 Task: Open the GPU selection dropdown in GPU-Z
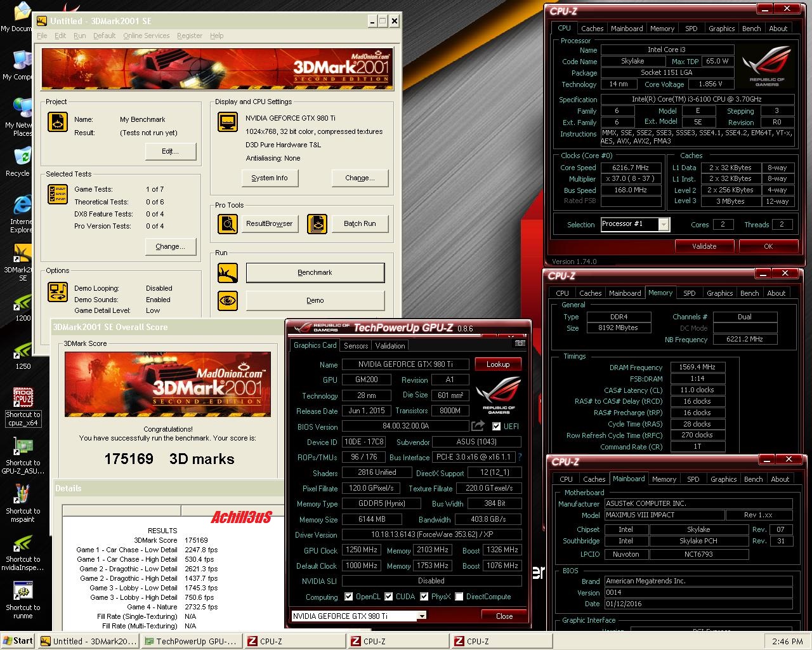coord(421,616)
